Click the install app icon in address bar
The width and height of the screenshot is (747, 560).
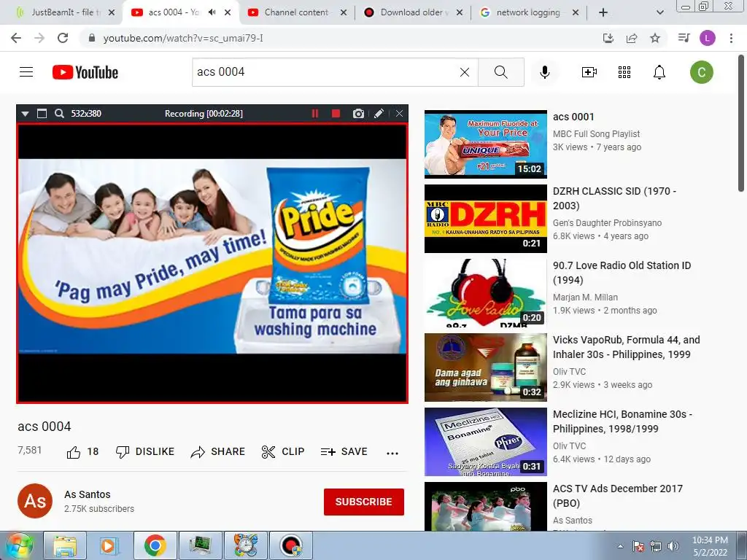(608, 38)
